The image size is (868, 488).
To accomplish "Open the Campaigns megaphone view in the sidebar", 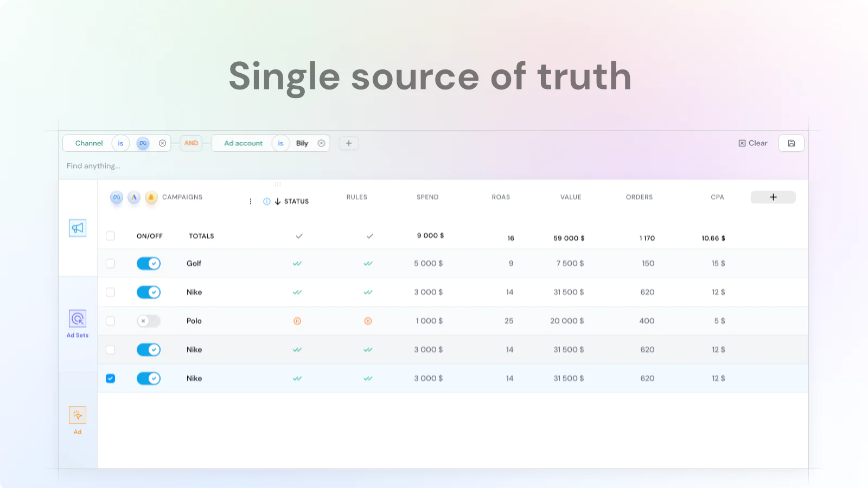I will point(78,228).
